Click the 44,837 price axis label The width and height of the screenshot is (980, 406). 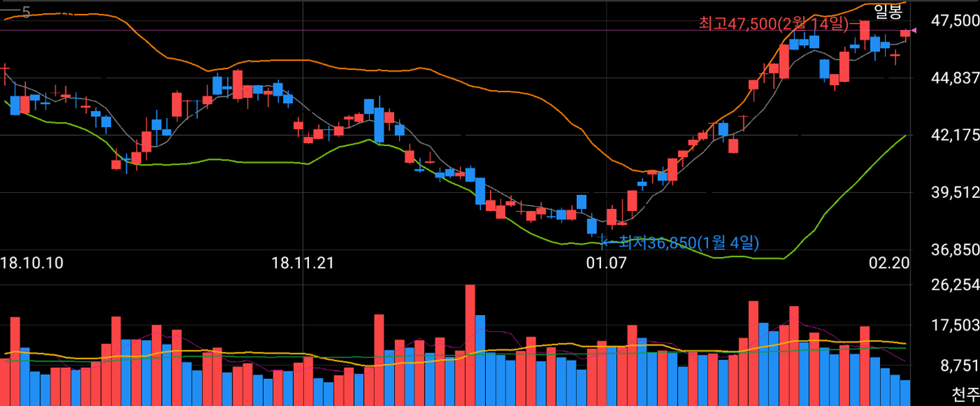955,78
